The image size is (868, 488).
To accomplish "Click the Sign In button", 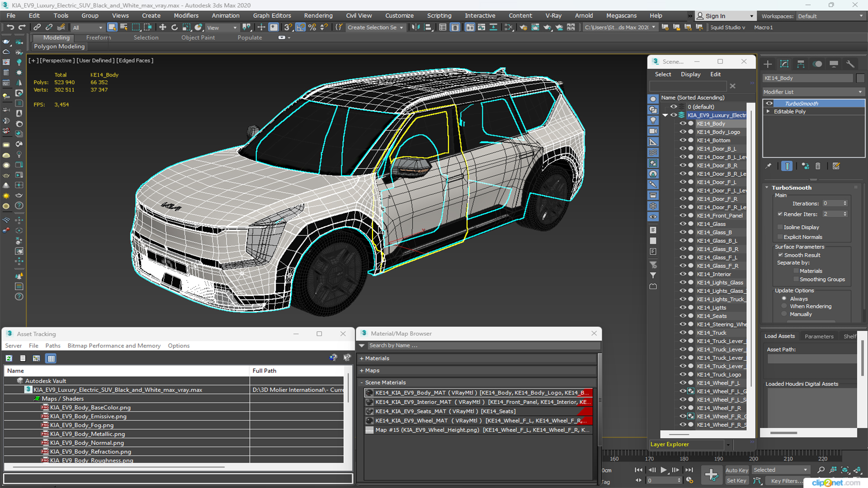I will coord(726,16).
